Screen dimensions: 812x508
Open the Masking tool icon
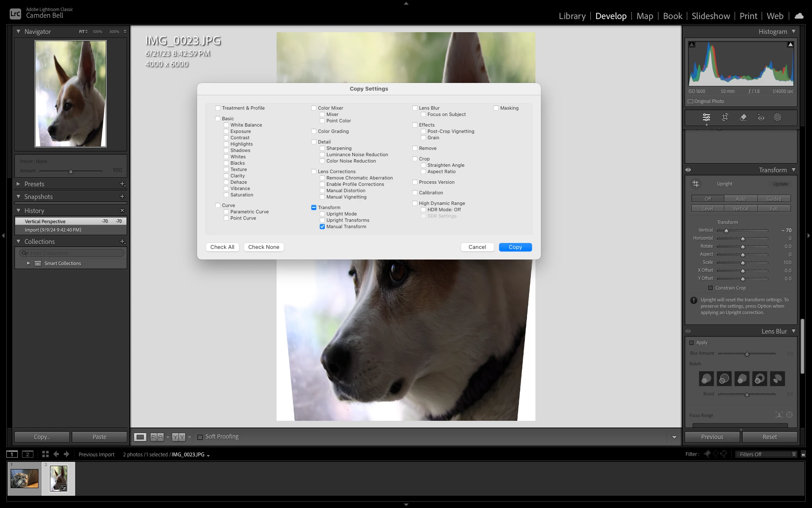tap(777, 117)
